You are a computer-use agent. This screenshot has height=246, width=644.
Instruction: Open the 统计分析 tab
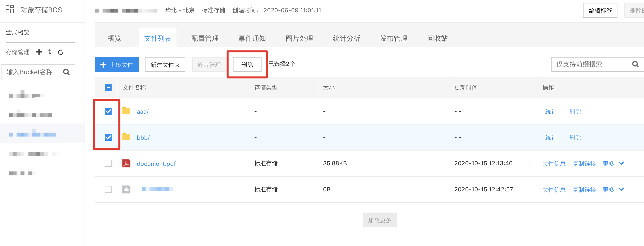(347, 38)
